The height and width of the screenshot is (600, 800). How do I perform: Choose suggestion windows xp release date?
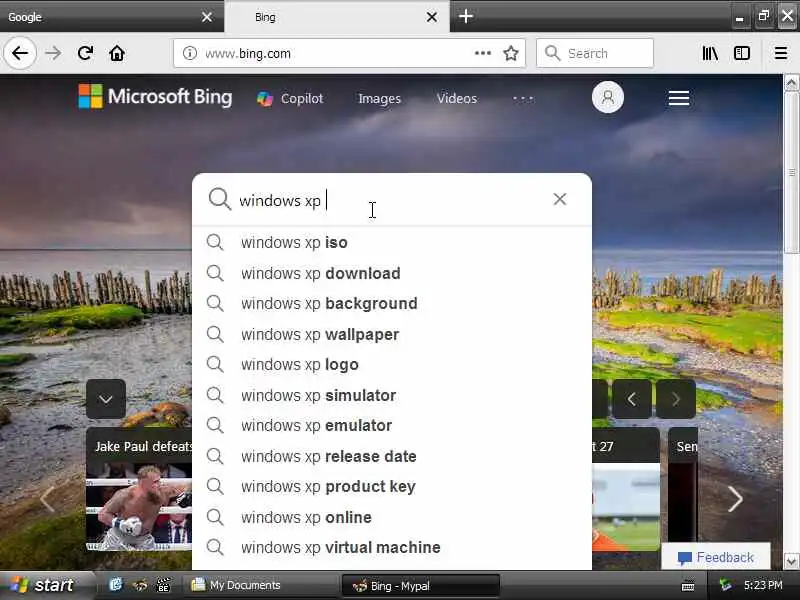(392, 456)
